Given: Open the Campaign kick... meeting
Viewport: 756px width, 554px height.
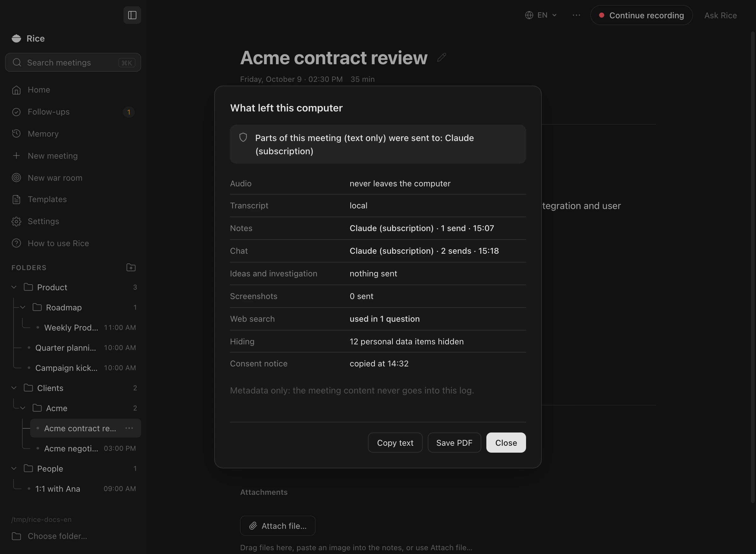Looking at the screenshot, I should [x=81, y=368].
